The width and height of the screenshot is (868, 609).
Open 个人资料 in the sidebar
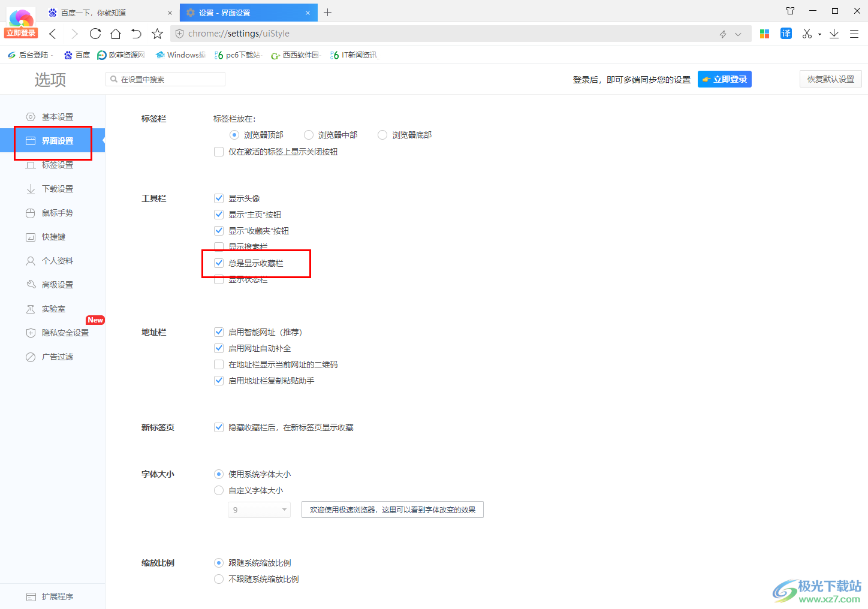[x=52, y=261]
